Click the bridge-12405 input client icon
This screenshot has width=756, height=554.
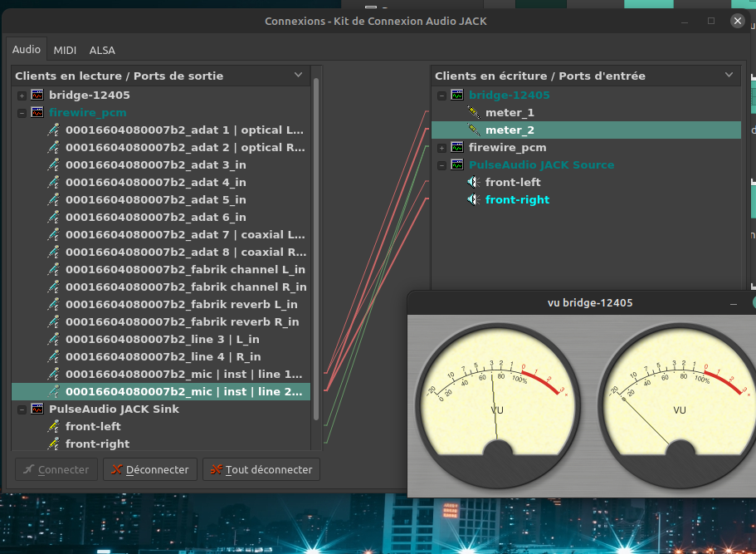click(x=457, y=95)
